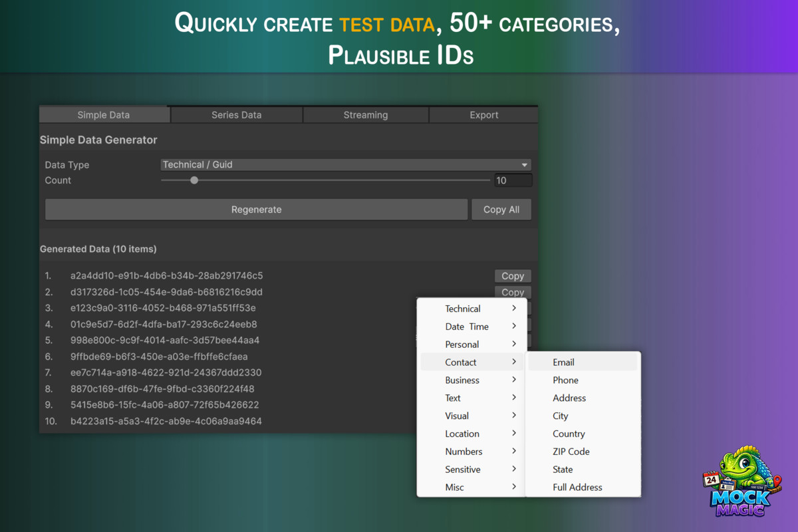Copy the second GUID row
The width and height of the screenshot is (798, 532).
pos(513,292)
